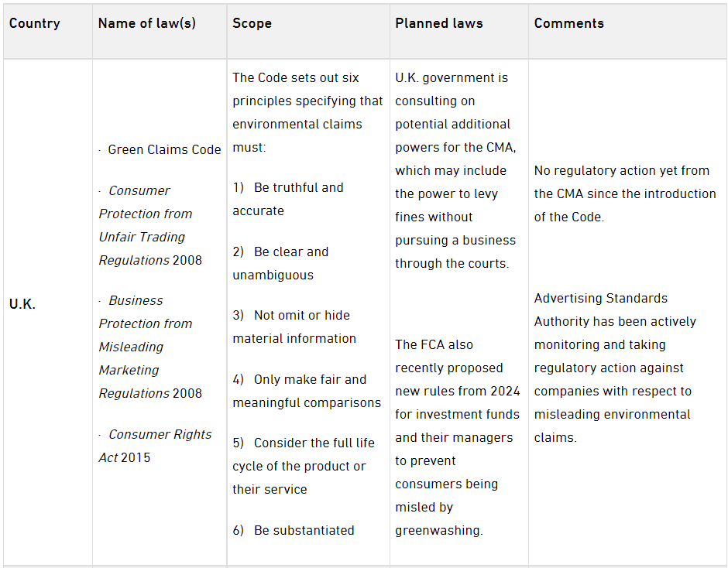Click the Name of law(s) column header

click(x=147, y=23)
